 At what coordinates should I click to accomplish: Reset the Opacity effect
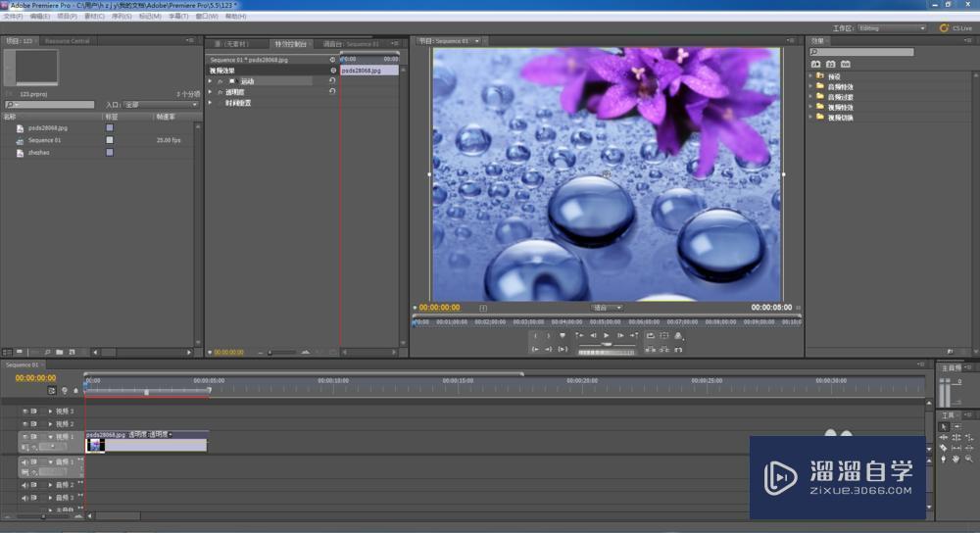pos(332,91)
